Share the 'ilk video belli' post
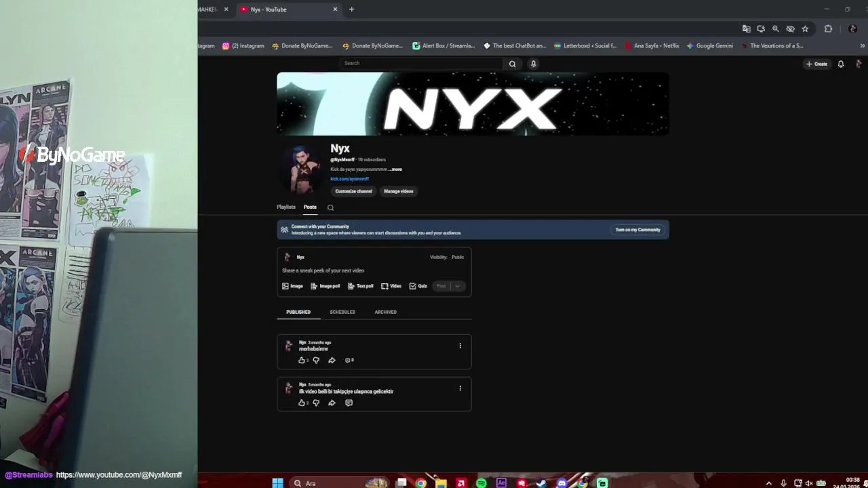The height and width of the screenshot is (488, 868). [332, 403]
